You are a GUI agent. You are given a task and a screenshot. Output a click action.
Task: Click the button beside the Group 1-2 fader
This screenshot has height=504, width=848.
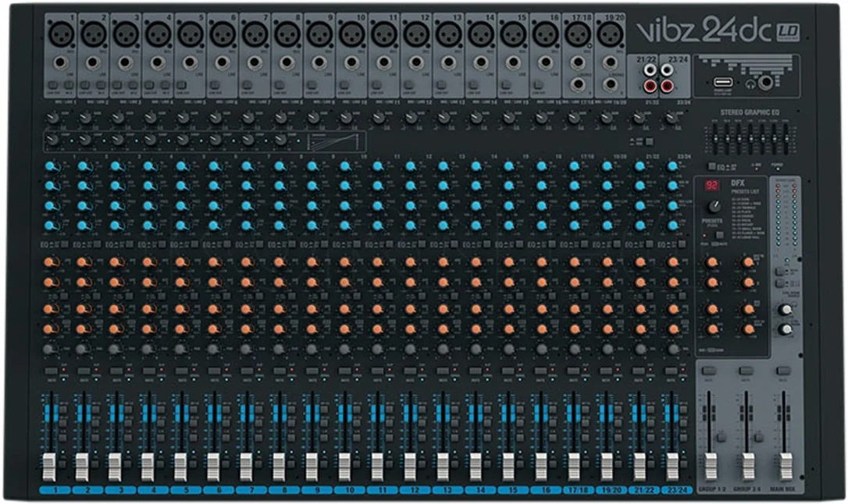click(x=722, y=436)
